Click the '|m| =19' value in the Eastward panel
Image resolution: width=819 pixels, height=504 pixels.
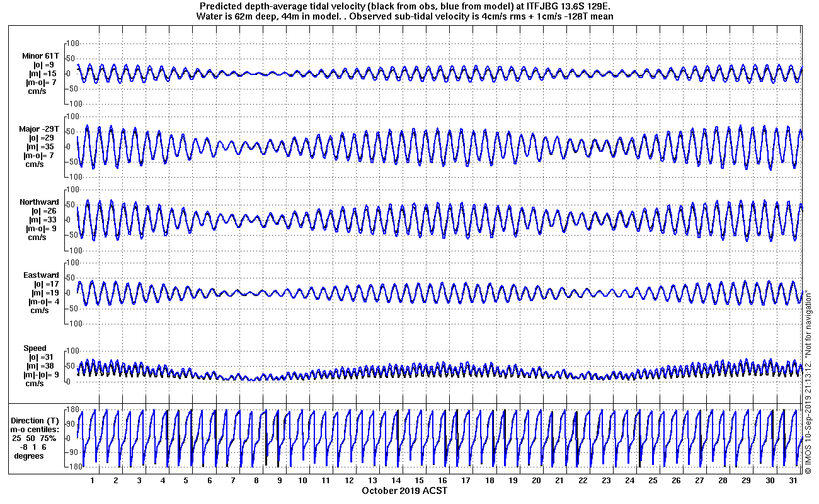(45, 293)
